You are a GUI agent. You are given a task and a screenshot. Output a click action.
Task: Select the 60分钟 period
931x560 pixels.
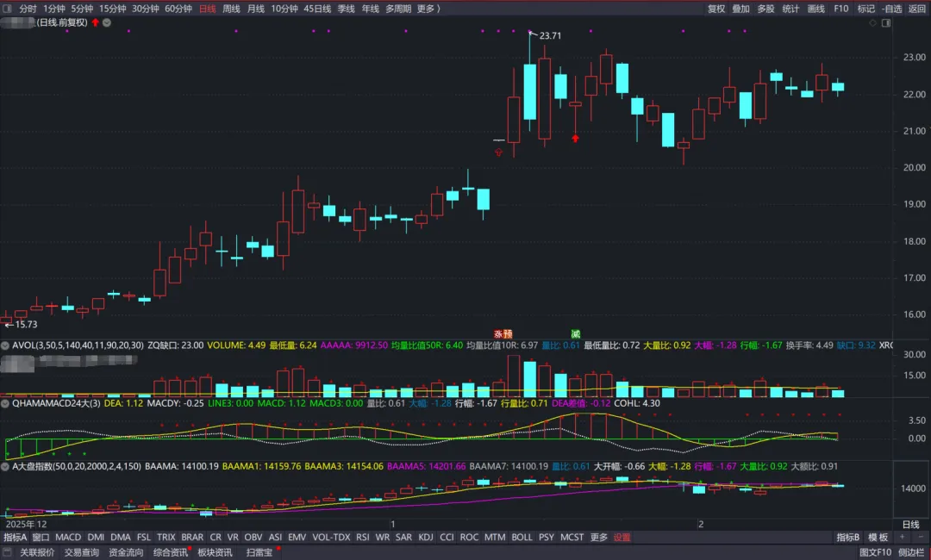pyautogui.click(x=178, y=9)
